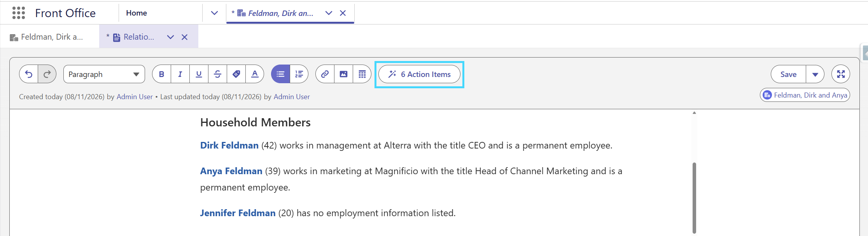Open the navigation menu chevron beside Home

click(x=214, y=13)
